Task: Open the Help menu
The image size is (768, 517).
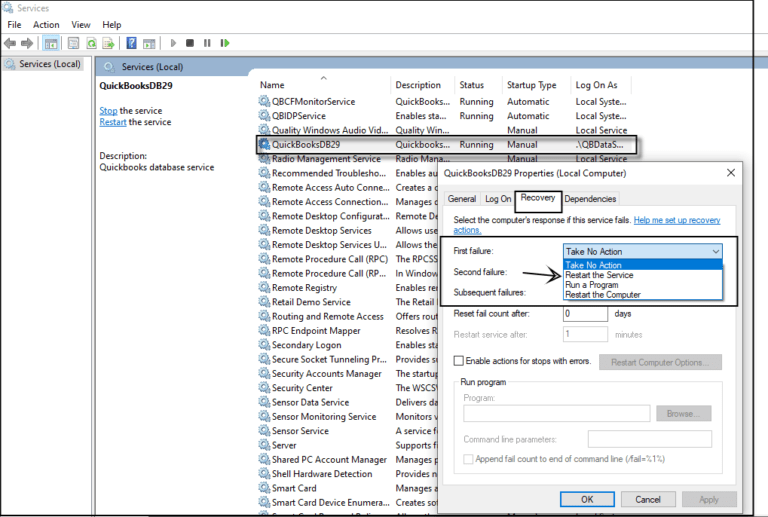Action: tap(112, 24)
